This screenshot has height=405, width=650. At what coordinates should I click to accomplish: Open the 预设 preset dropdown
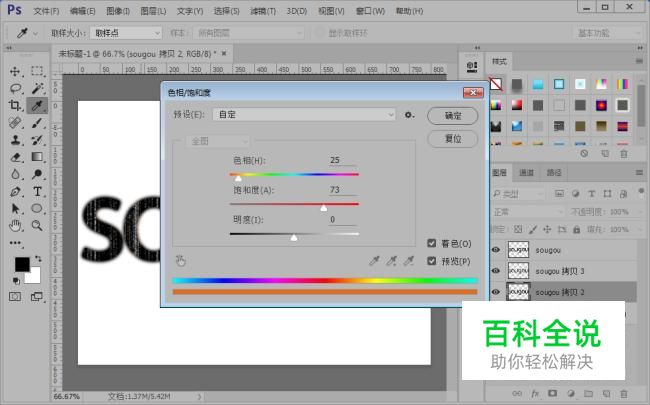304,115
